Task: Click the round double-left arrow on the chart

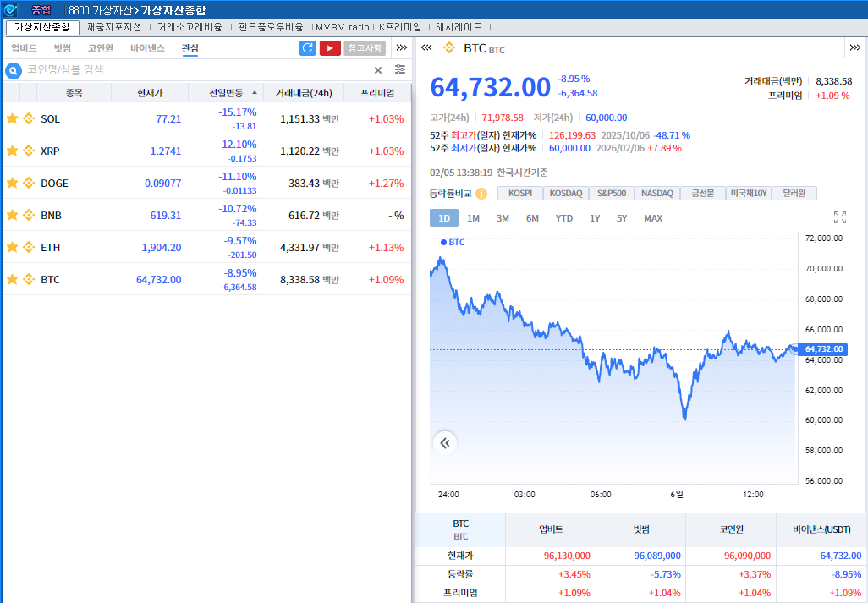Action: [x=445, y=442]
